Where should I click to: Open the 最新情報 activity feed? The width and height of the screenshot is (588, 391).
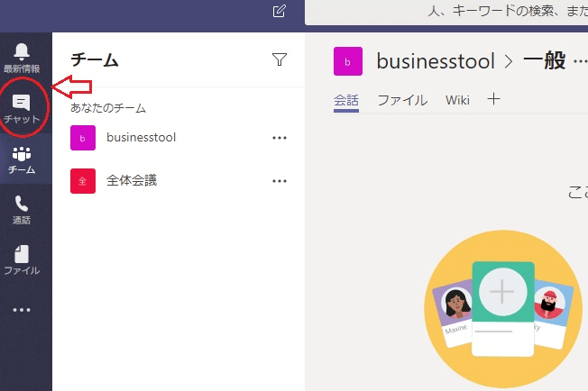[x=22, y=57]
